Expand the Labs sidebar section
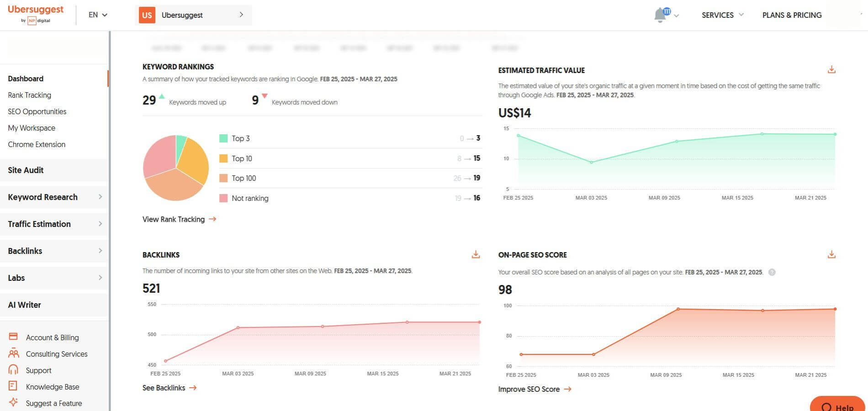The image size is (868, 411). click(x=54, y=278)
